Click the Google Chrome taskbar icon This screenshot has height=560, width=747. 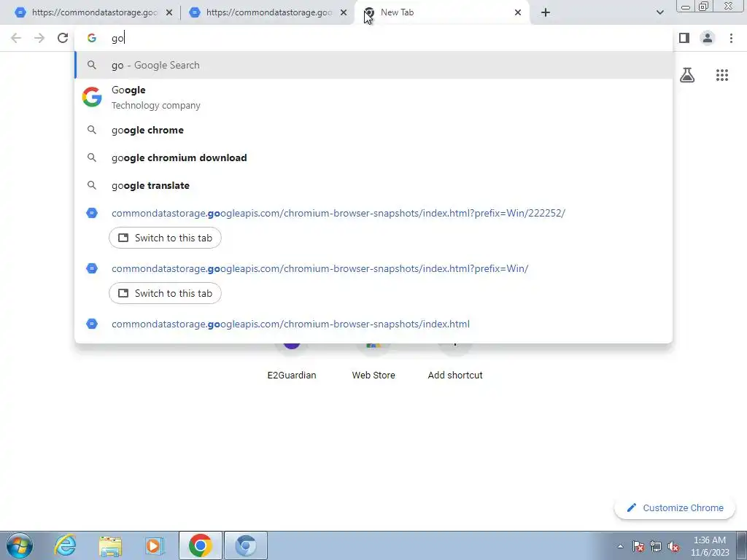(201, 545)
